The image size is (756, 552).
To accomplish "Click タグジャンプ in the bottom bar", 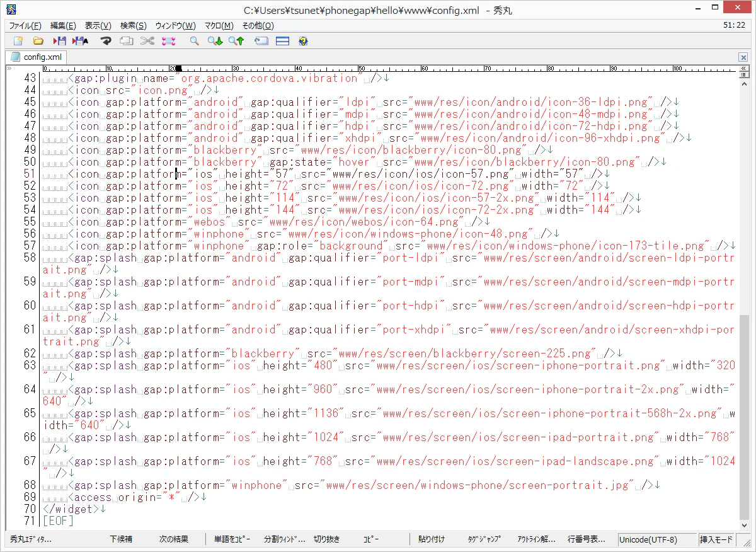I will [484, 539].
